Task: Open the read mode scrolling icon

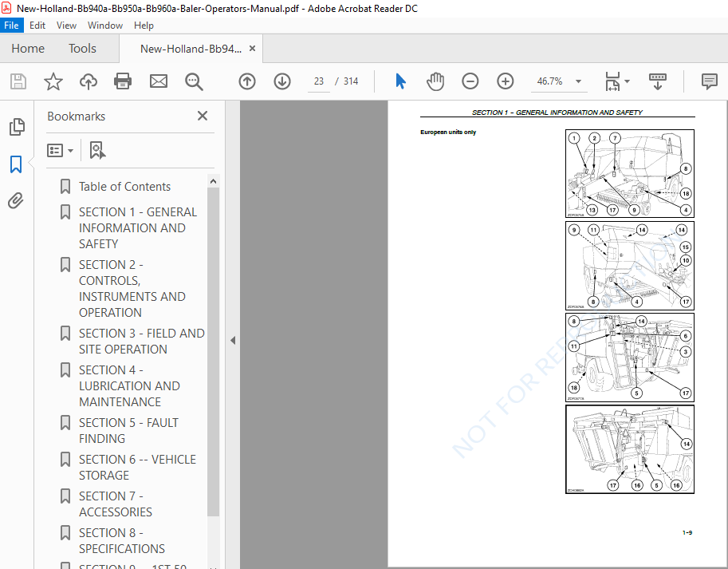Action: [657, 81]
